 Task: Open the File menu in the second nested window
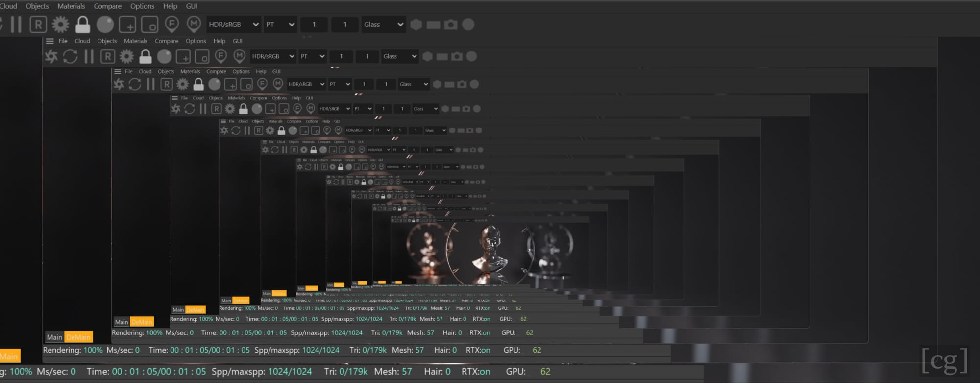pos(63,41)
